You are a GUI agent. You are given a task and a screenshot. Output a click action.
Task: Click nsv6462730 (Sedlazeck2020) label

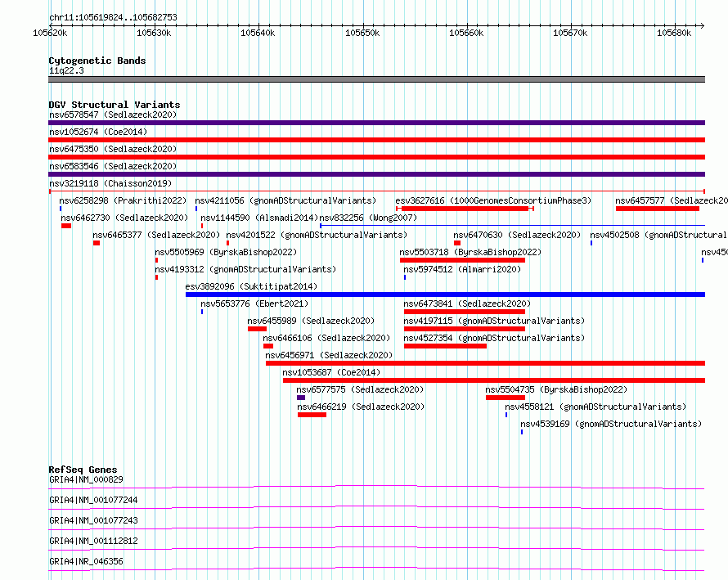[x=124, y=218]
